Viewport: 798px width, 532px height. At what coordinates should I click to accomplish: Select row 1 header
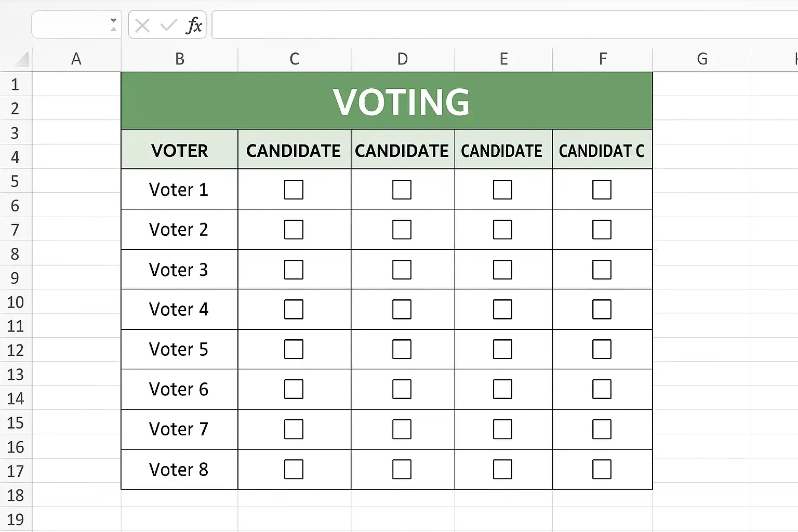click(16, 84)
